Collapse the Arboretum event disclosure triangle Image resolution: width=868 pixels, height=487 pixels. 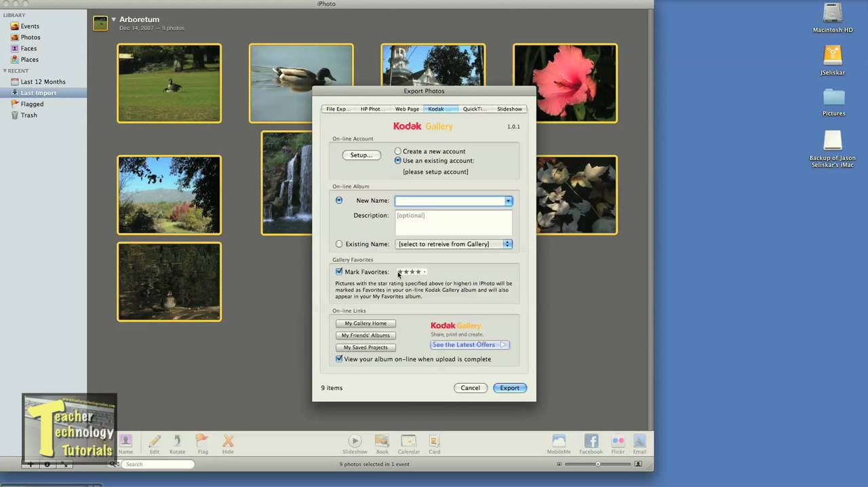tap(114, 20)
